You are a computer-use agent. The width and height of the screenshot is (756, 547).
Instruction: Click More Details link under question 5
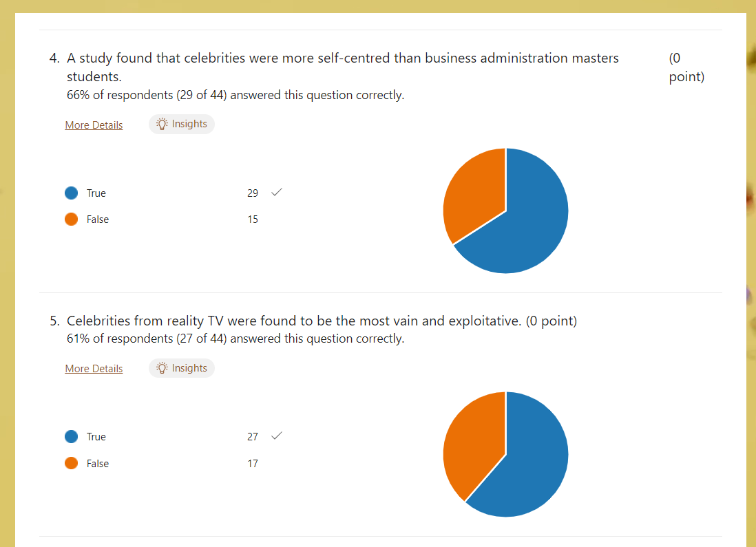coord(94,369)
